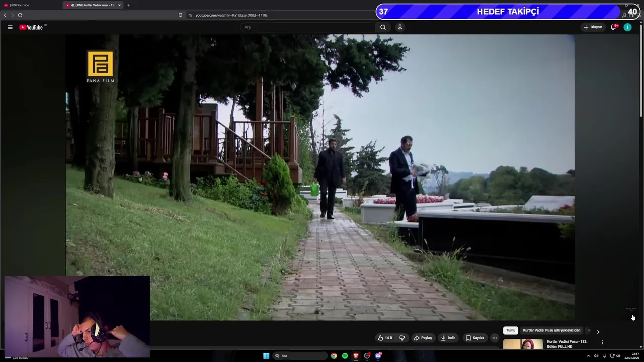Start voice search with the microphone icon
644x362 pixels.
tap(400, 27)
